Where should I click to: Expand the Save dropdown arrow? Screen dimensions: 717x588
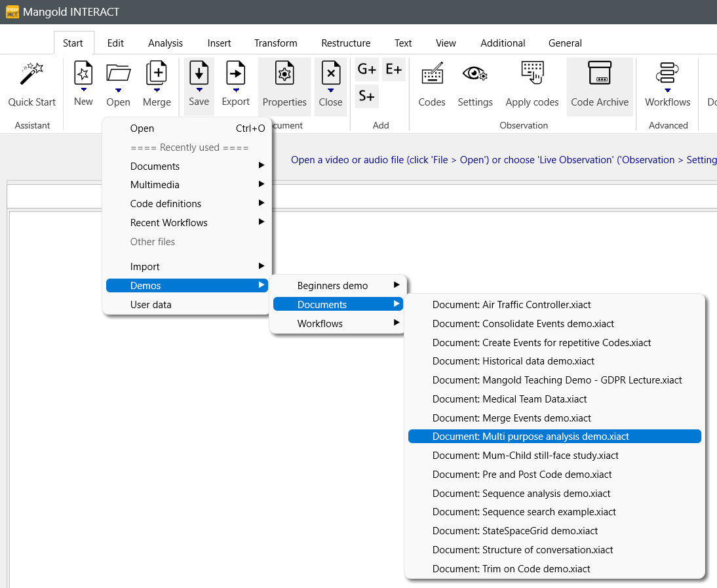[x=199, y=90]
